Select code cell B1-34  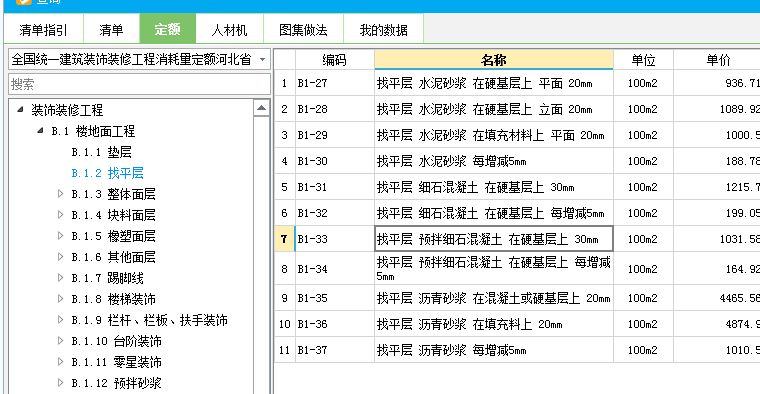pos(334,268)
